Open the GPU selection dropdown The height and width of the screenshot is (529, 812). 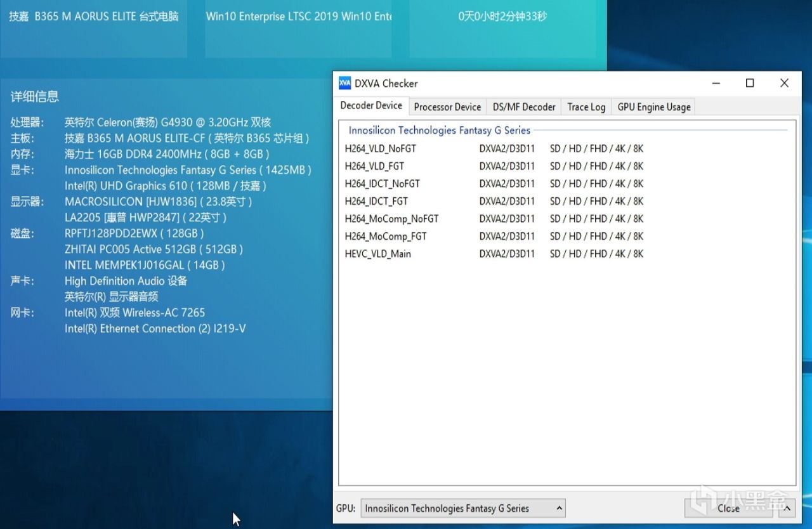tap(463, 508)
